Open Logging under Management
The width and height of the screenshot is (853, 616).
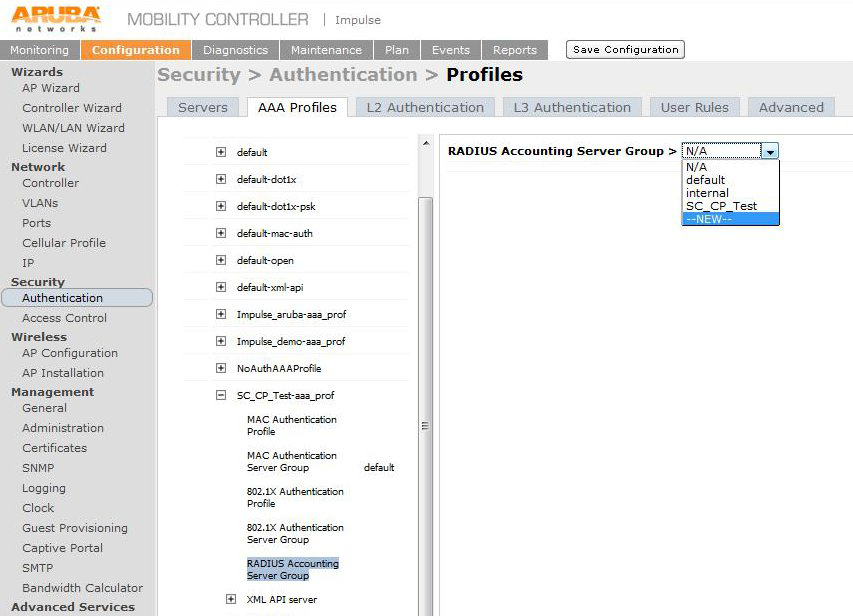click(44, 488)
